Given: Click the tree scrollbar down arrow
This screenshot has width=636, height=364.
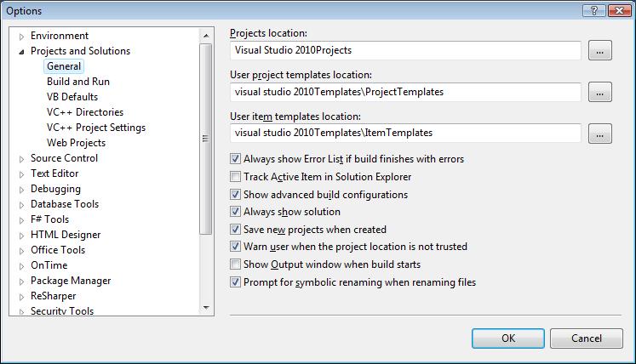Looking at the screenshot, I should tap(206, 307).
